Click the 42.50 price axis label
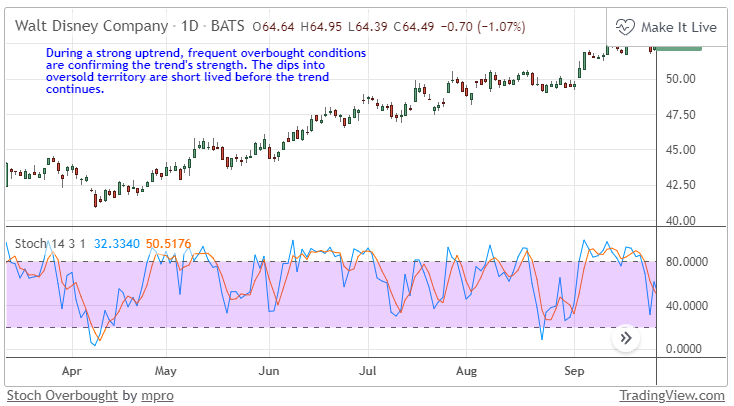 tap(681, 185)
